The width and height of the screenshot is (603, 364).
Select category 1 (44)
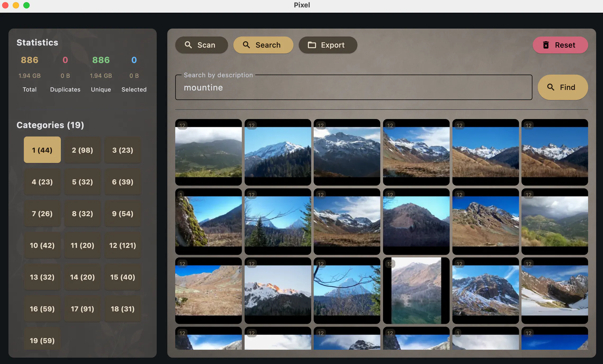[42, 150]
